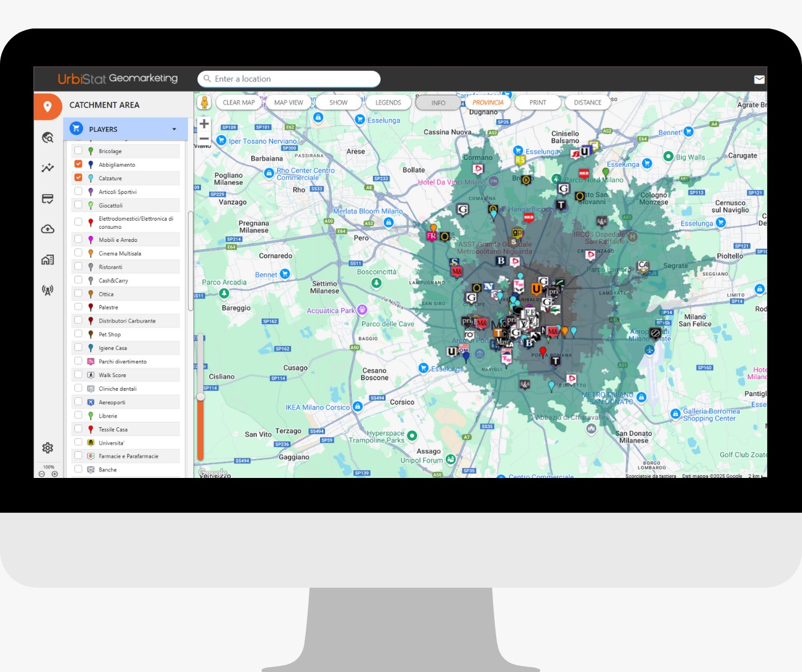Click the PROVINCIA button
Viewport: 802px width, 672px height.
point(488,103)
